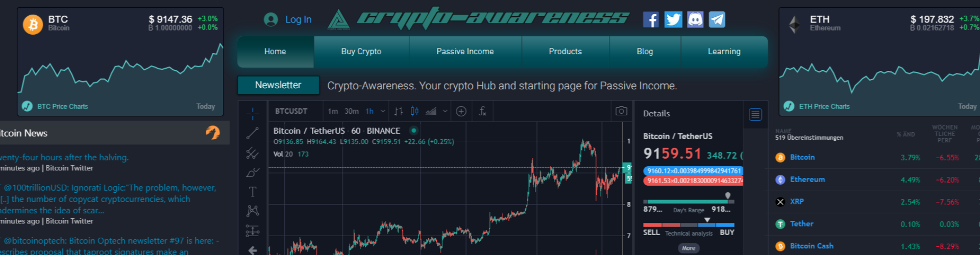Select the brush drawing tool
Image resolution: width=980 pixels, height=255 pixels.
tap(253, 172)
